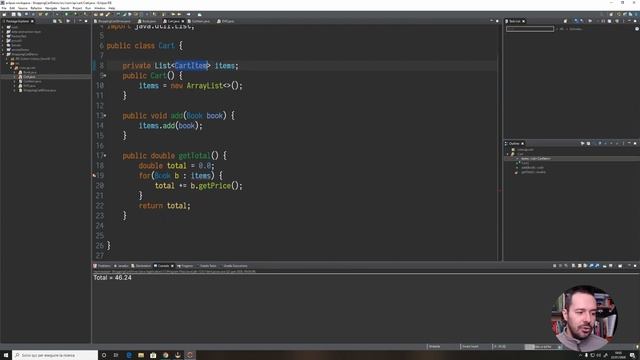Click the New toolbar icon
Image resolution: width=640 pixels, height=360 pixels.
click(4, 14)
